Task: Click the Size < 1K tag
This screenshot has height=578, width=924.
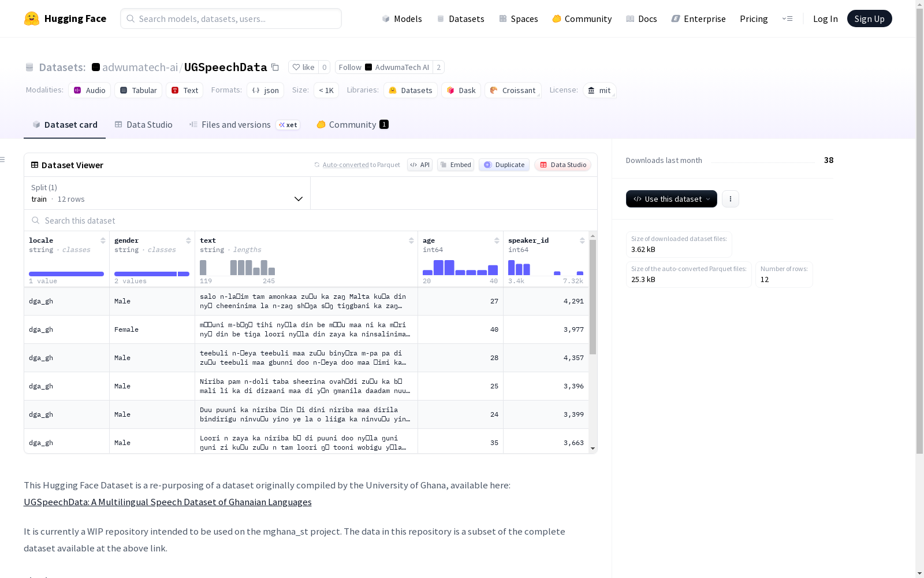Action: [326, 90]
